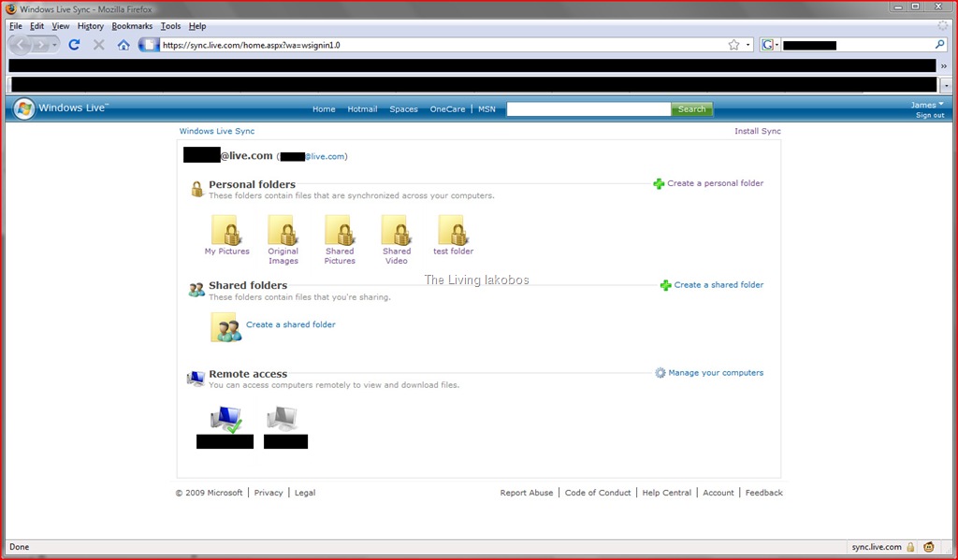
Task: Click the Firefox forward arrow button
Action: pos(39,45)
